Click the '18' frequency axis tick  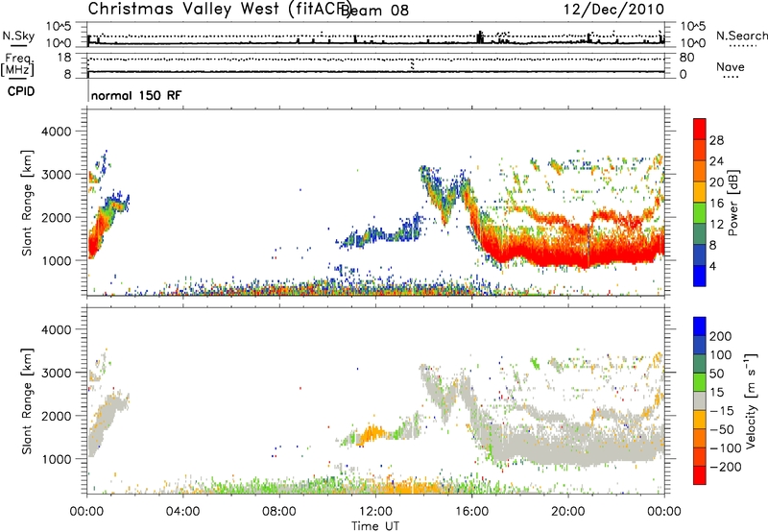click(64, 58)
